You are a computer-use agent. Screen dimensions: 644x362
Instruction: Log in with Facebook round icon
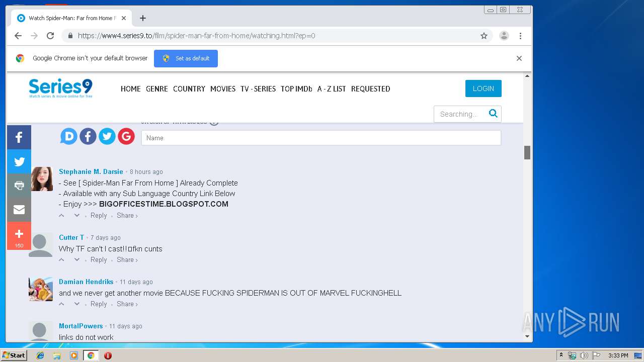(88, 136)
